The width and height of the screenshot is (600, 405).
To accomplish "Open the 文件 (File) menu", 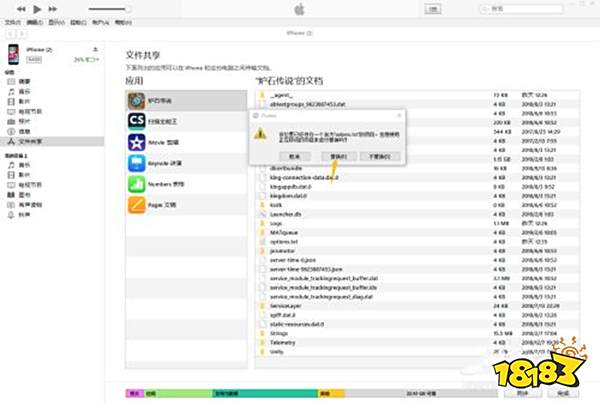I will click(x=13, y=23).
